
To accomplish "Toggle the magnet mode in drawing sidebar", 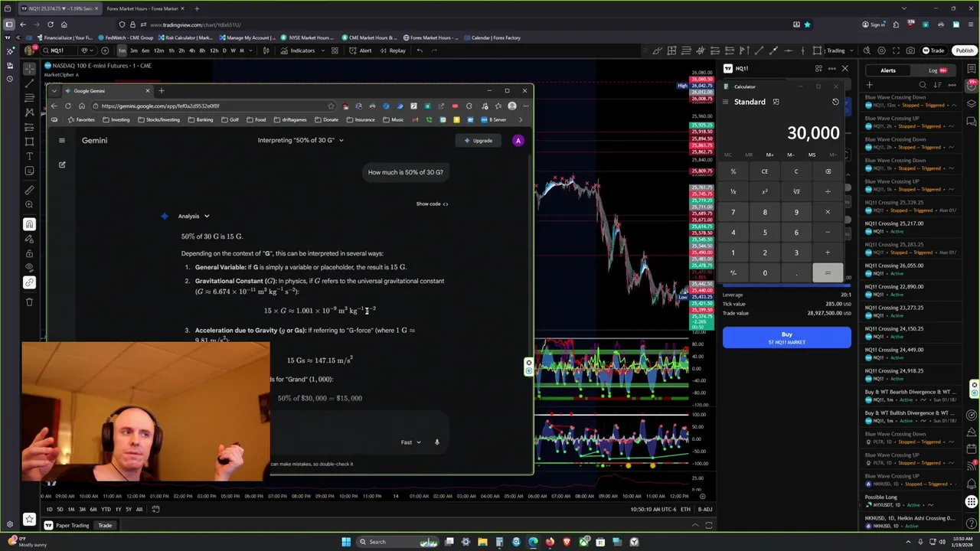I will click(x=29, y=224).
